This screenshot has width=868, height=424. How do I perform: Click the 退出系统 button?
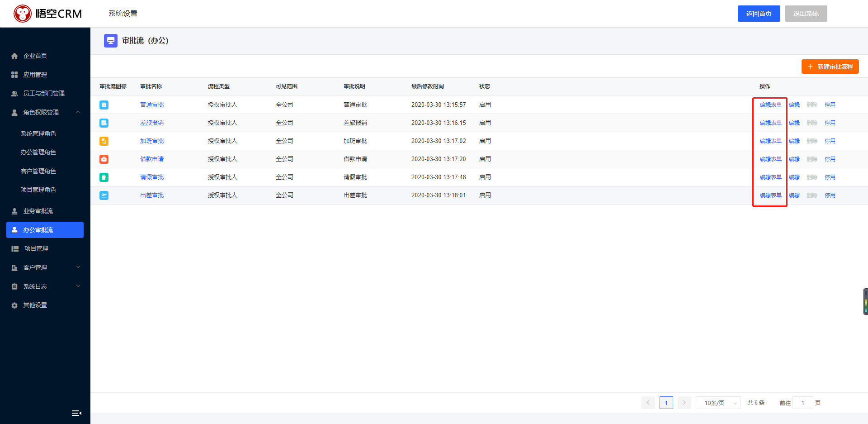(806, 14)
